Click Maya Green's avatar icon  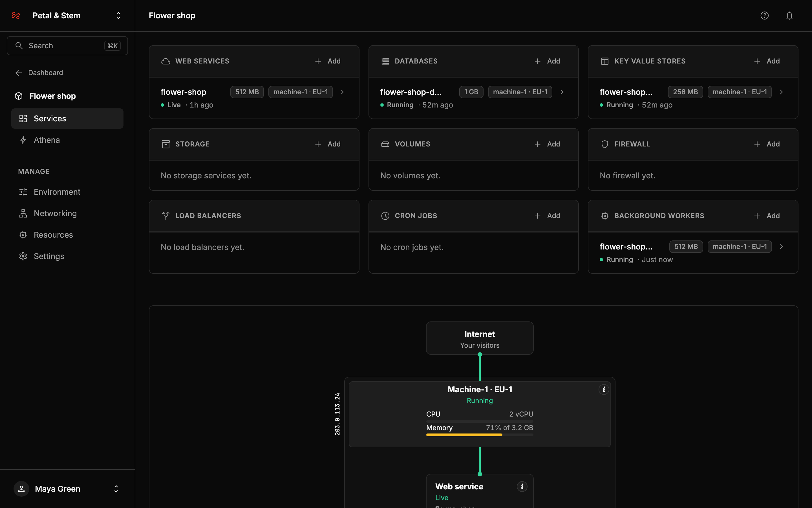[21, 489]
